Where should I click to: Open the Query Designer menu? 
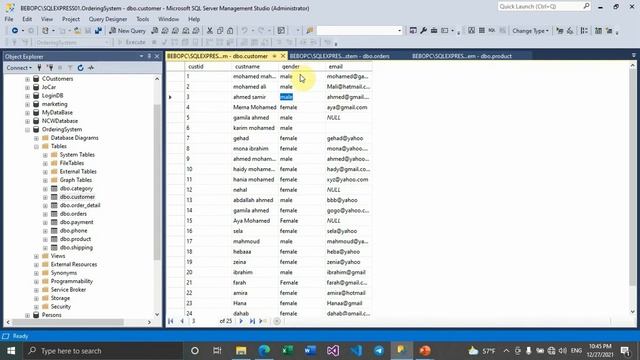[108, 19]
